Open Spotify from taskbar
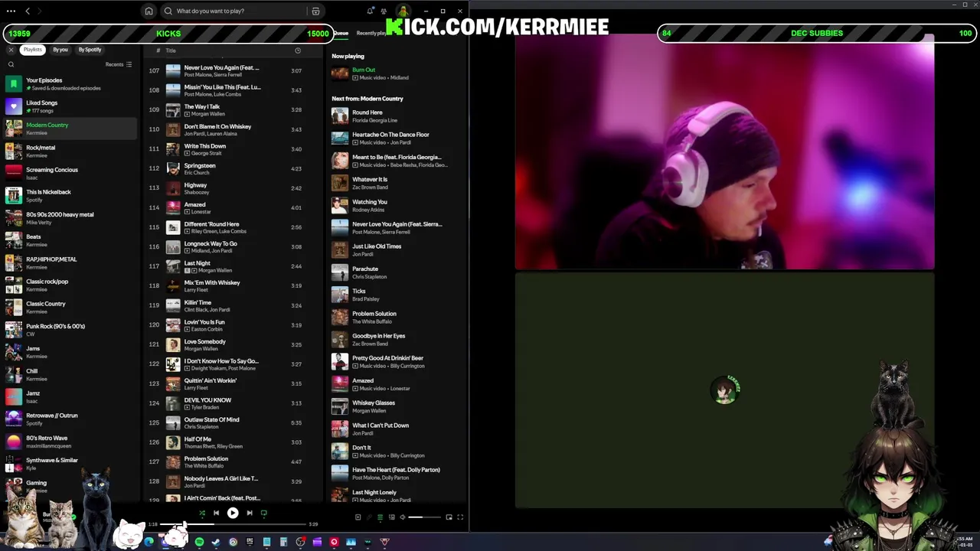The width and height of the screenshot is (980, 551). (x=199, y=542)
